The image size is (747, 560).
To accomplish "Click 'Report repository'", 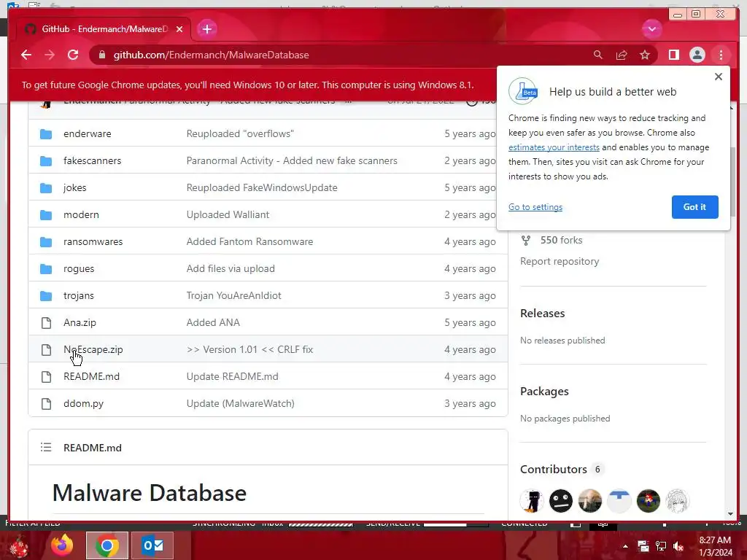I will 560,261.
